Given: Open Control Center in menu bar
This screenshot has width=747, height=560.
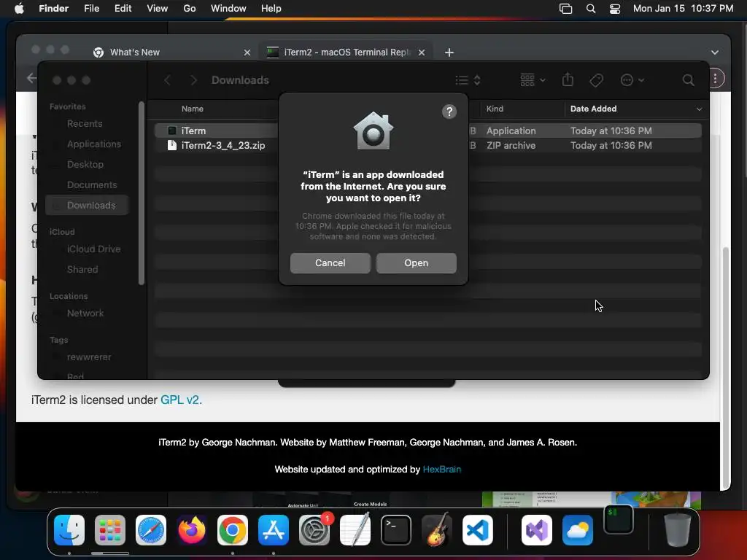Looking at the screenshot, I should point(615,9).
